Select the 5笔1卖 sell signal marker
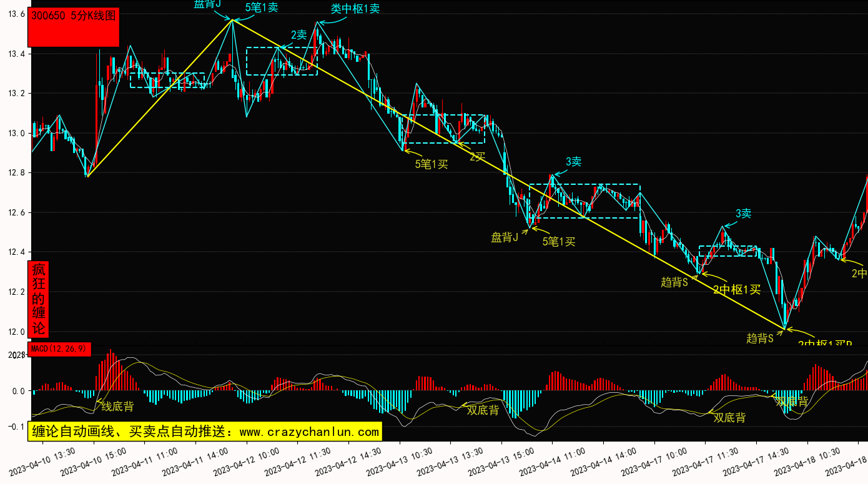This screenshot has height=484, width=868. [x=262, y=7]
